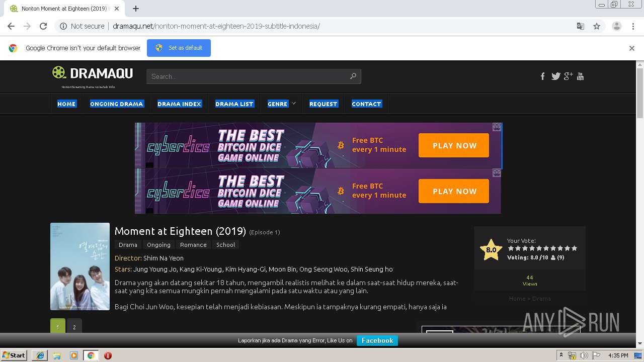Open the network tray icon
Viewport: 644px width, 362px height.
(572, 355)
